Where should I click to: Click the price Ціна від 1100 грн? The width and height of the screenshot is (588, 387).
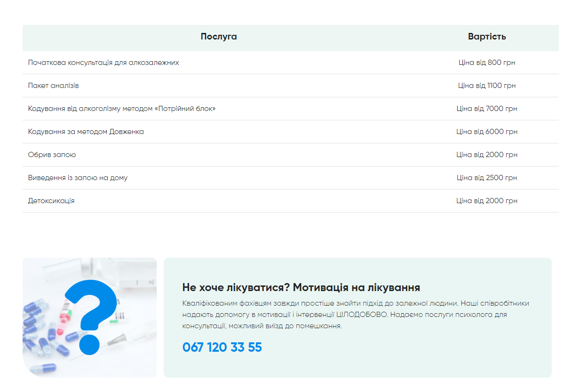pyautogui.click(x=486, y=85)
